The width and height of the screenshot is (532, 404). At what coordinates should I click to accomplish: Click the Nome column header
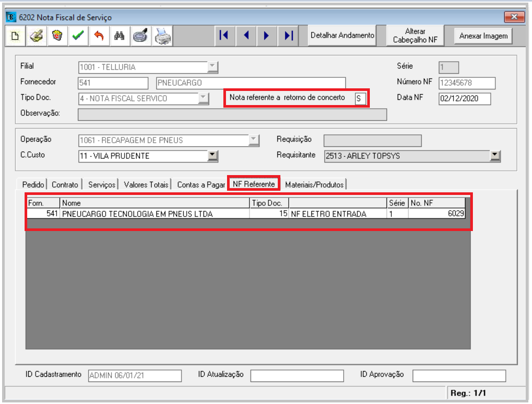154,203
